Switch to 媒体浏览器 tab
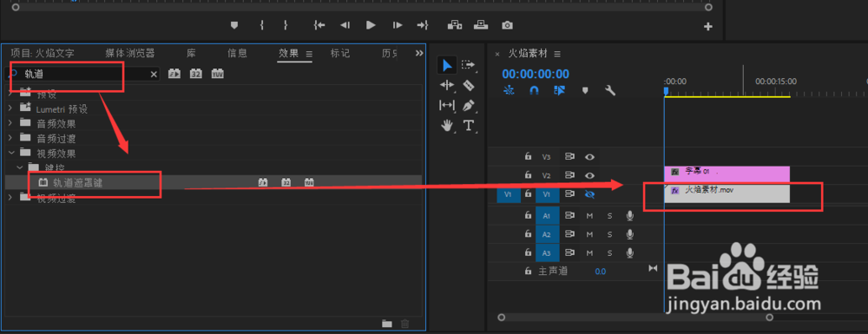The height and width of the screenshot is (334, 868). pyautogui.click(x=130, y=54)
